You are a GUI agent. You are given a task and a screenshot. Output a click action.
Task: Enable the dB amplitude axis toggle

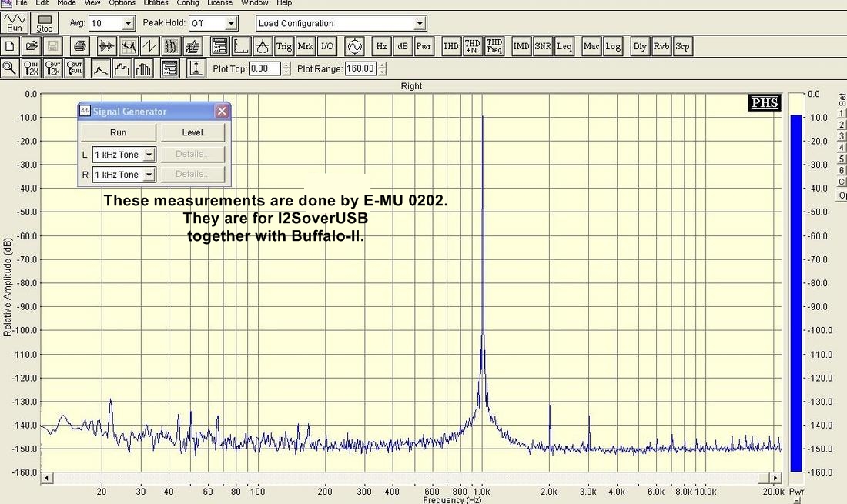coord(403,46)
